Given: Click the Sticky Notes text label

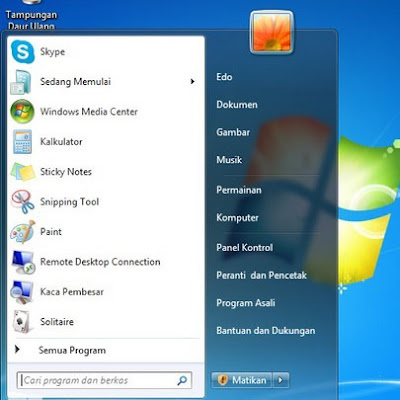Looking at the screenshot, I should tap(66, 172).
